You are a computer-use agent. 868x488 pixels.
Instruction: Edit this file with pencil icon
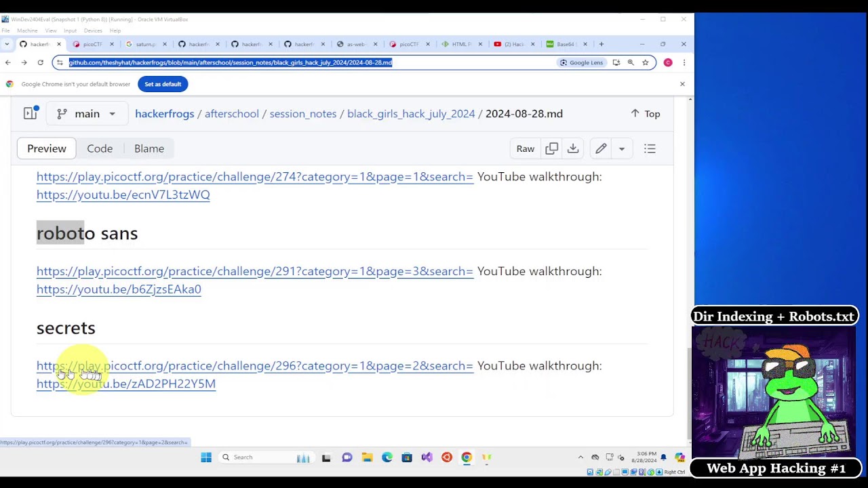tap(601, 148)
